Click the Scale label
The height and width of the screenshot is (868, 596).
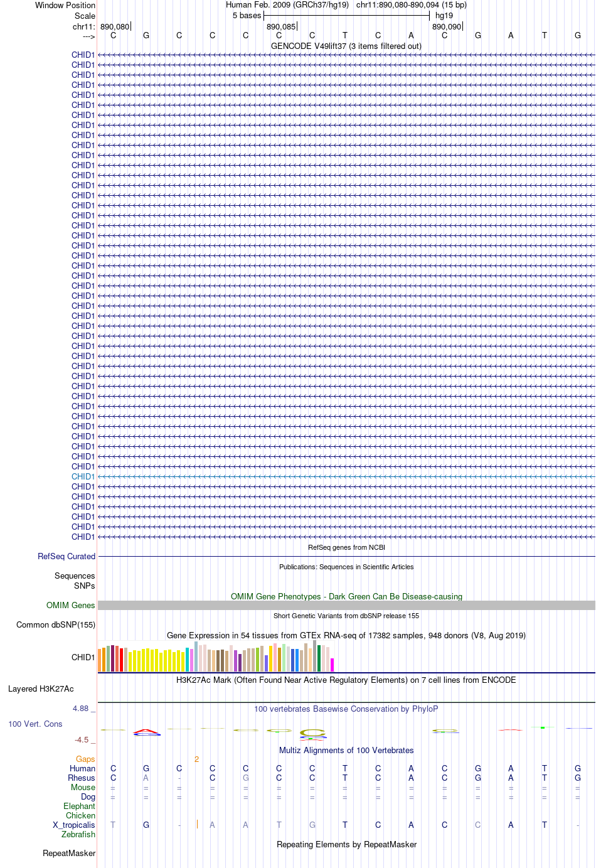pos(85,16)
